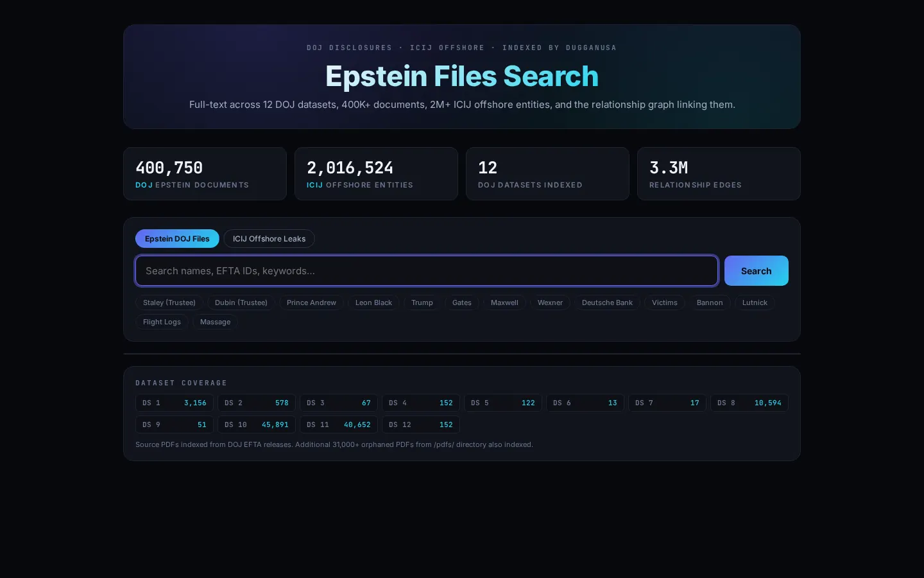Open dataset DS 8 with 10,594 documents
This screenshot has height=578, width=924.
point(749,403)
